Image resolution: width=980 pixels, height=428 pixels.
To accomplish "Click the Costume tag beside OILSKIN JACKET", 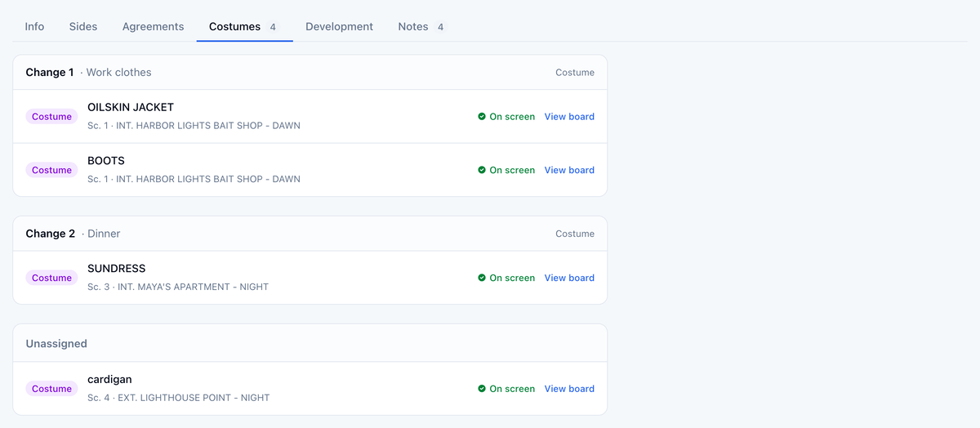I will (x=51, y=117).
